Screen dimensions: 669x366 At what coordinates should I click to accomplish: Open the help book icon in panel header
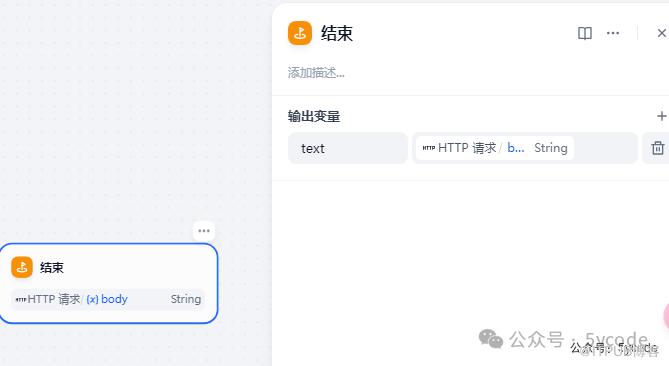point(585,33)
